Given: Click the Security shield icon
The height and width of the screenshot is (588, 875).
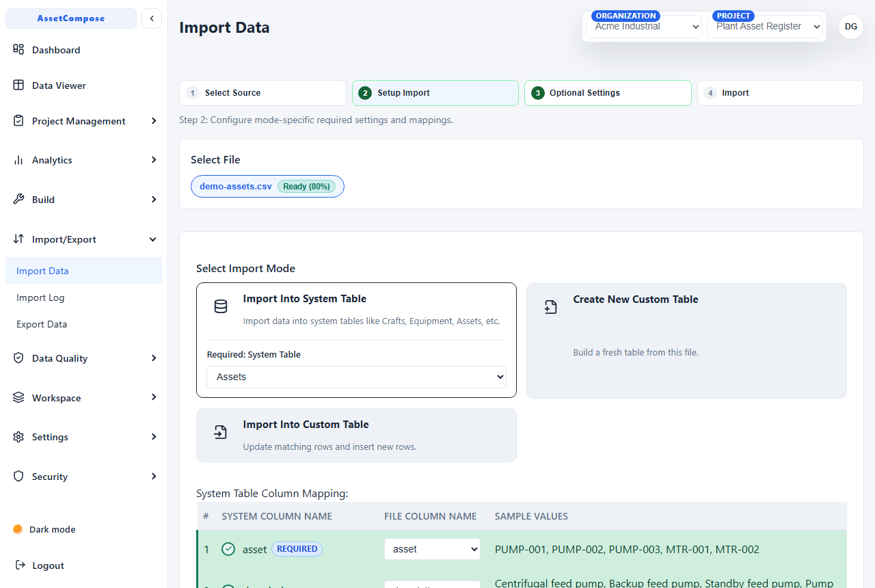Looking at the screenshot, I should coord(18,477).
